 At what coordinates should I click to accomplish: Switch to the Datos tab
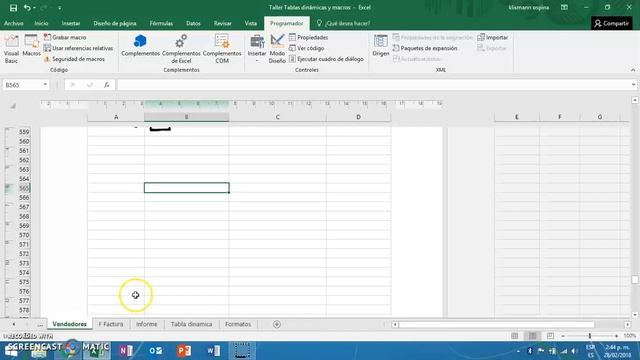(193, 24)
